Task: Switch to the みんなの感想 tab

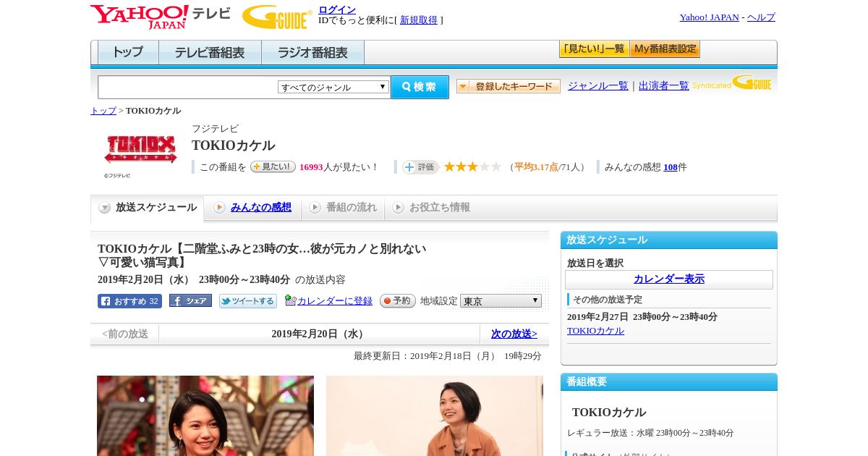Action: pyautogui.click(x=252, y=208)
